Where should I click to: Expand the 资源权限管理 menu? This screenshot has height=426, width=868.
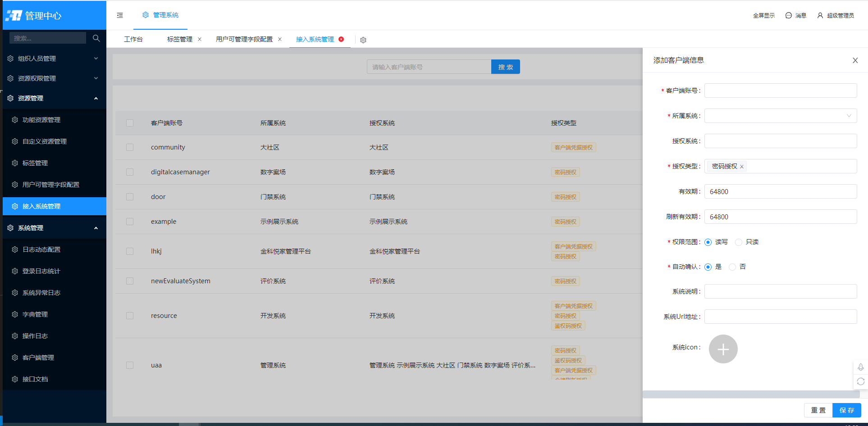coord(55,78)
